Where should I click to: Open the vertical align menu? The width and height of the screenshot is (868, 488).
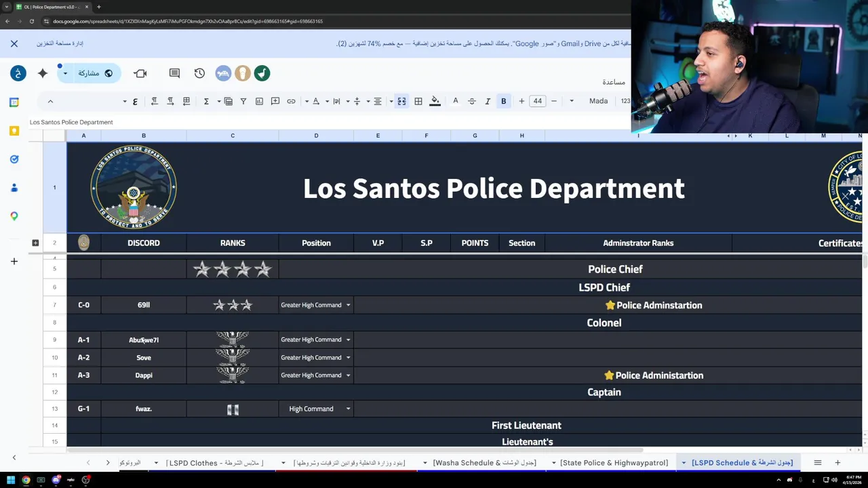[357, 101]
